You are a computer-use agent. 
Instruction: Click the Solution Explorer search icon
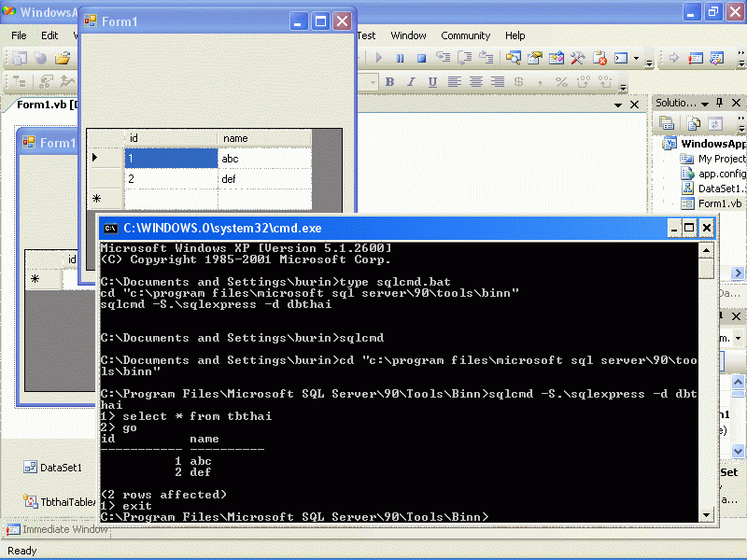[x=513, y=58]
